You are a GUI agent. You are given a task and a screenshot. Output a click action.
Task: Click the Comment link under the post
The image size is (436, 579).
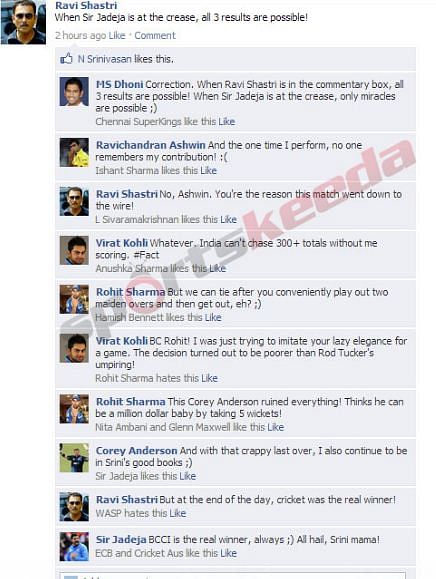[155, 35]
